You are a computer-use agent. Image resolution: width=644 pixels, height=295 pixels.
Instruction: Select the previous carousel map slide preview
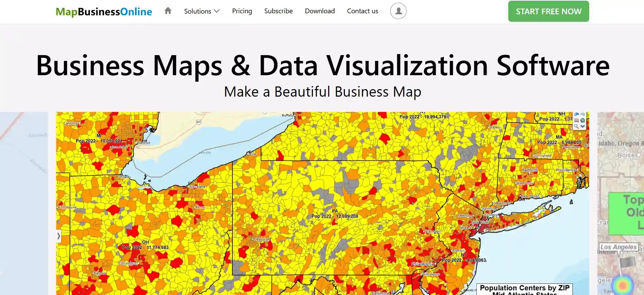(x=24, y=203)
